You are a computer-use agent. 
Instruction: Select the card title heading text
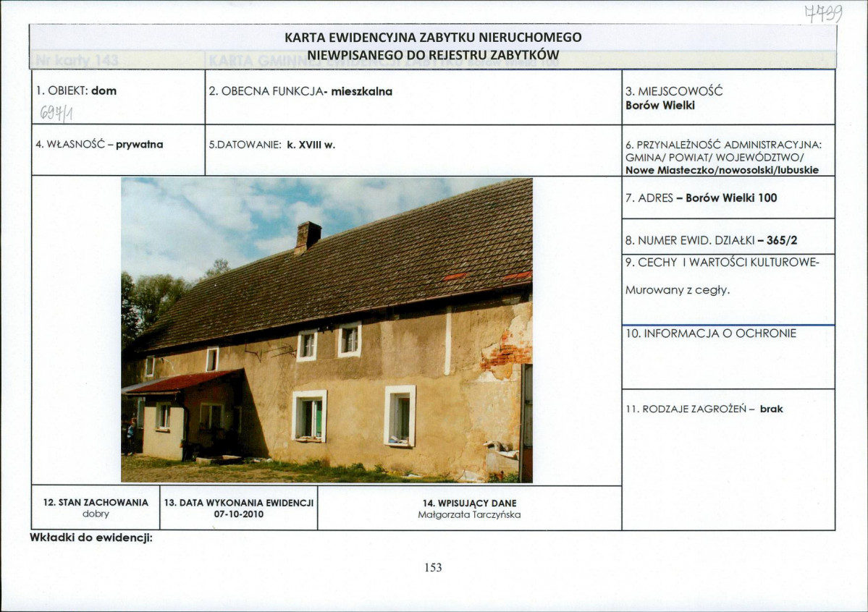point(433,46)
